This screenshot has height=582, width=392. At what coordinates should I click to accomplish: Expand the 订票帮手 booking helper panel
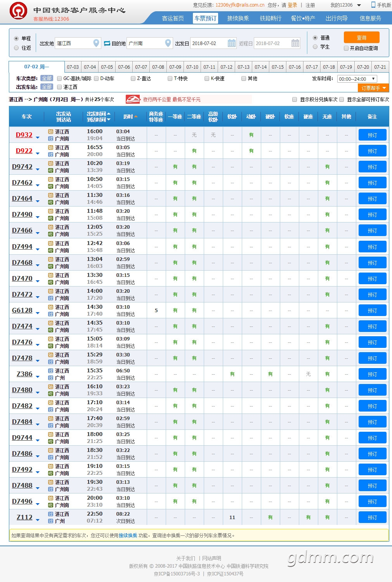click(373, 88)
